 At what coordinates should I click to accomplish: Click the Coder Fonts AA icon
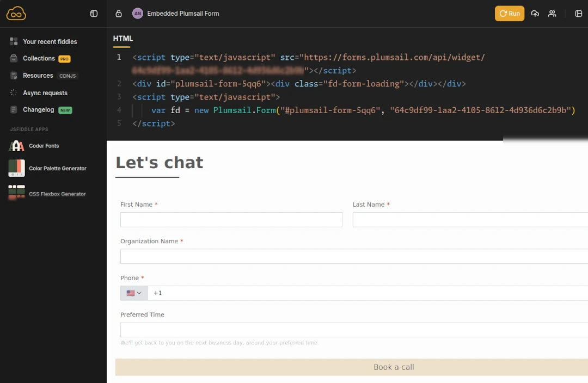pyautogui.click(x=16, y=146)
